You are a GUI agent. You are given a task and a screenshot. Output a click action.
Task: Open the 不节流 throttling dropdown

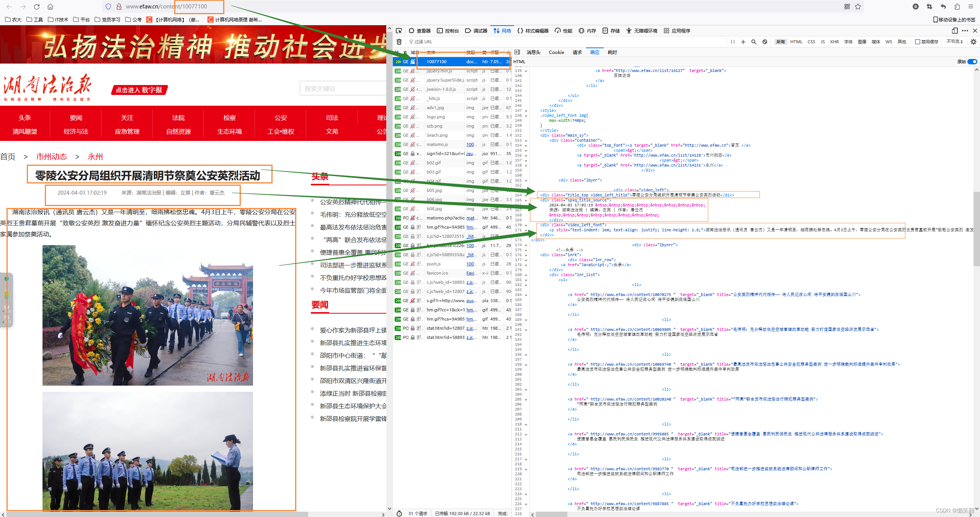[x=954, y=42]
